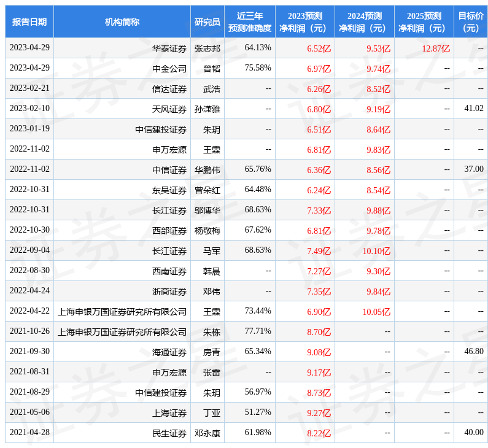Click the 77.71% accuracy value

258,331
